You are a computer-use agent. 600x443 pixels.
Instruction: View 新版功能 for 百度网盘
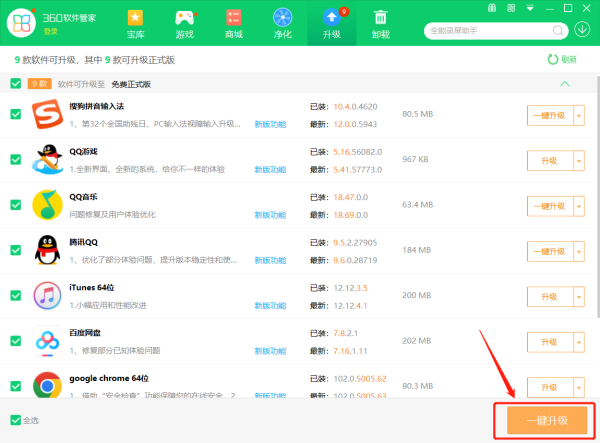tap(270, 351)
